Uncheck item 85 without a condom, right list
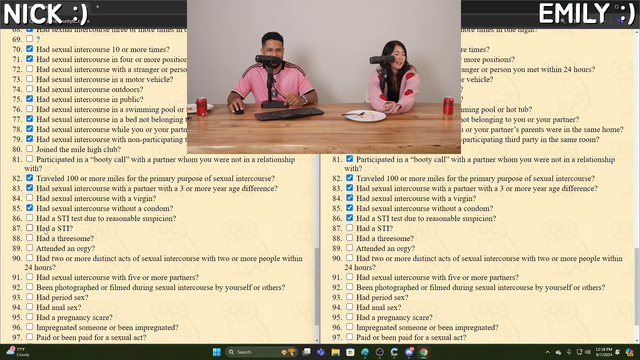 pyautogui.click(x=349, y=208)
